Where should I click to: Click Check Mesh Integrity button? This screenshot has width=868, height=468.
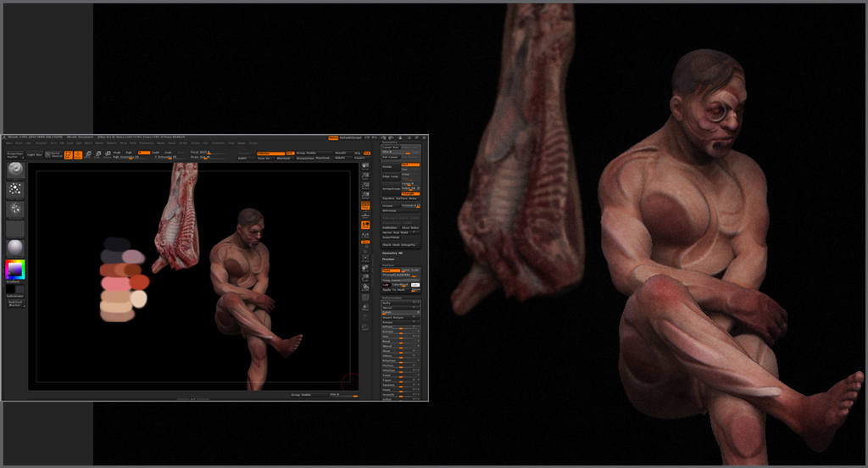[401, 244]
